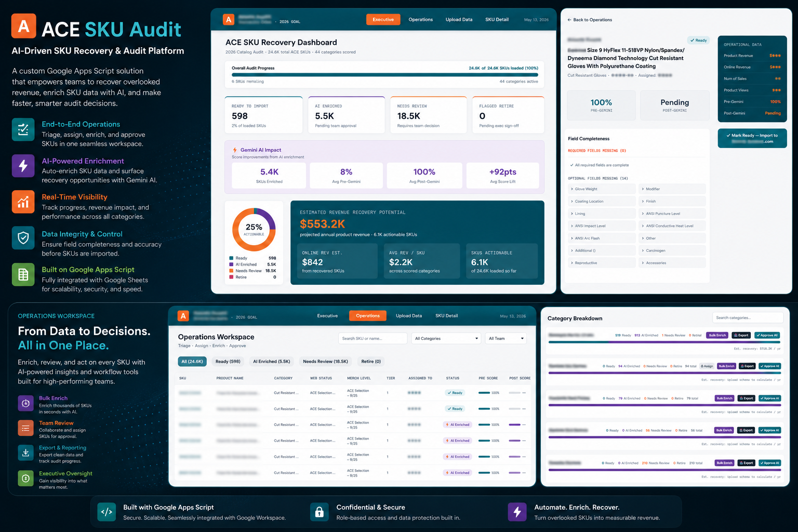Expand the Accessories optional field
This screenshot has height=532, width=798.
(x=672, y=263)
